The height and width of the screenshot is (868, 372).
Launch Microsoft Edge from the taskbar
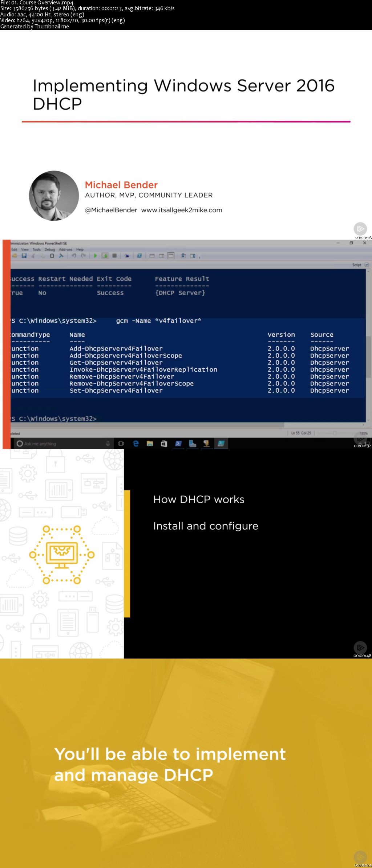pyautogui.click(x=136, y=443)
